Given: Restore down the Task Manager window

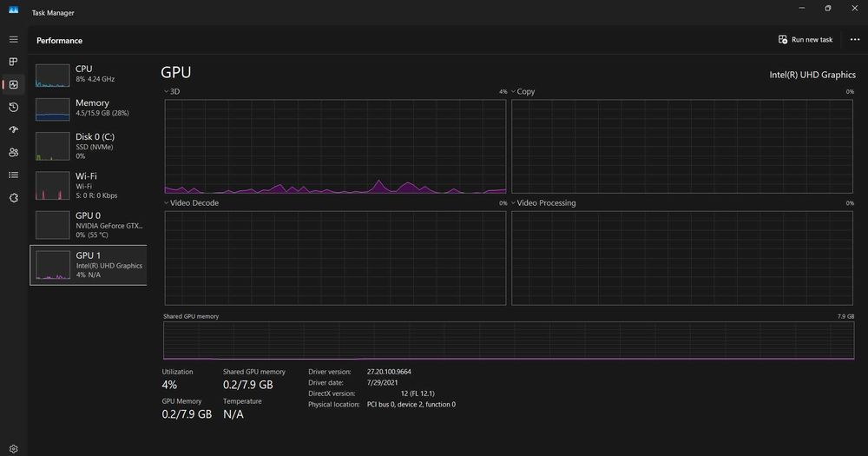Looking at the screenshot, I should tap(827, 9).
